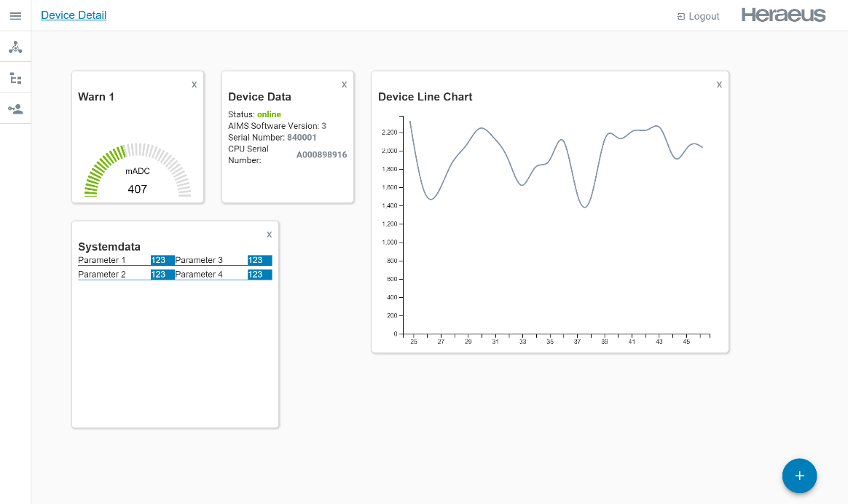Click the Heraeus logo
The height and width of the screenshot is (504, 848).
(783, 15)
